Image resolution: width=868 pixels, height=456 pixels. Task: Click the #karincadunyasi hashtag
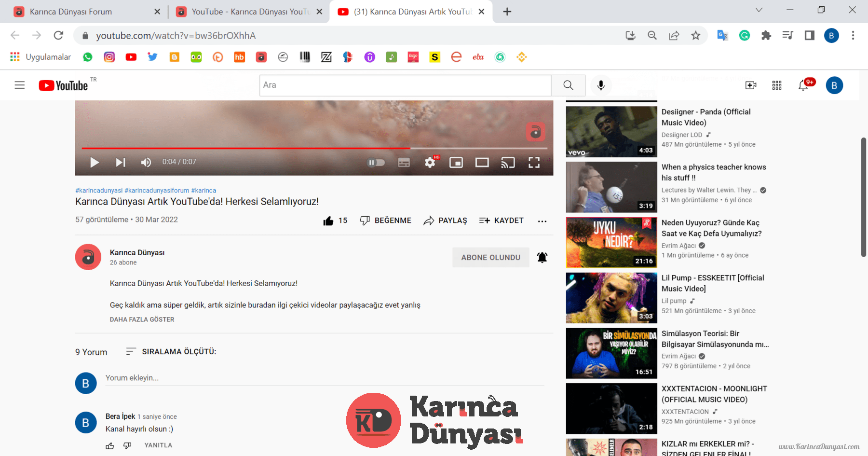coord(99,191)
